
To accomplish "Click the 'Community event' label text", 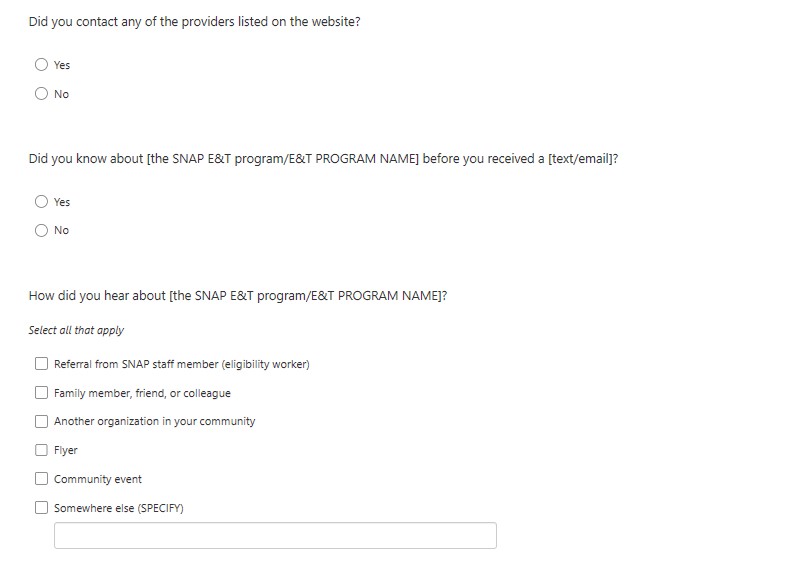I will 98,479.
